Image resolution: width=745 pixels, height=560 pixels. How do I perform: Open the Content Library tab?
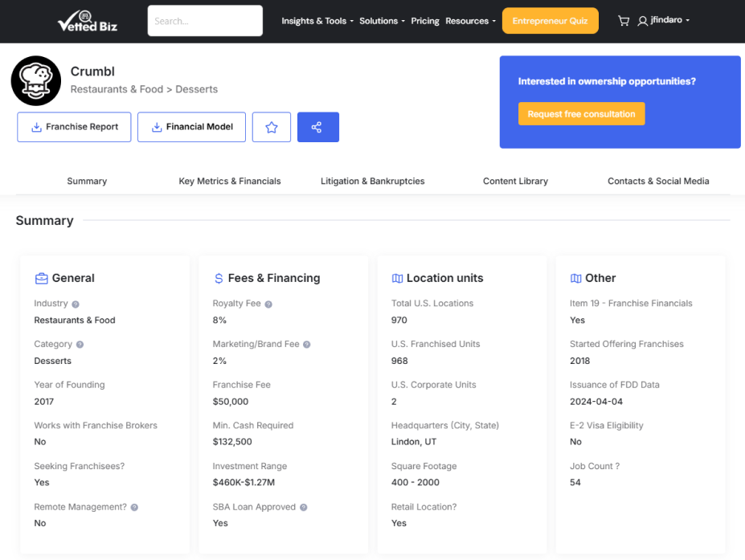coord(515,181)
